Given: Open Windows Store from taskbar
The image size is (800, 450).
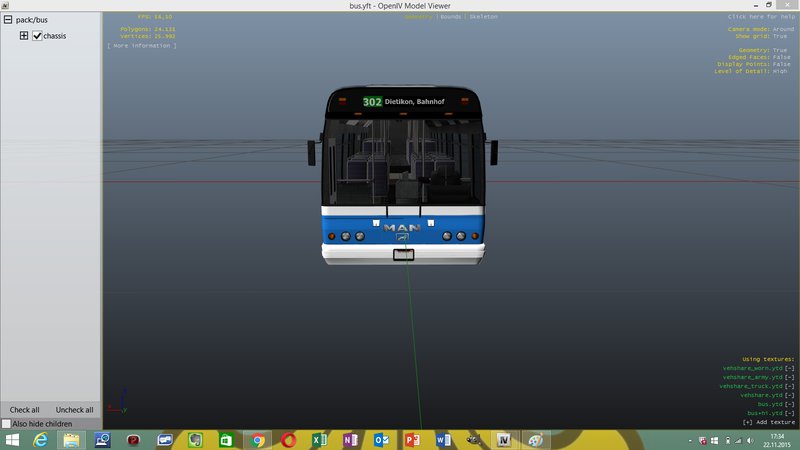Looking at the screenshot, I should [226, 440].
